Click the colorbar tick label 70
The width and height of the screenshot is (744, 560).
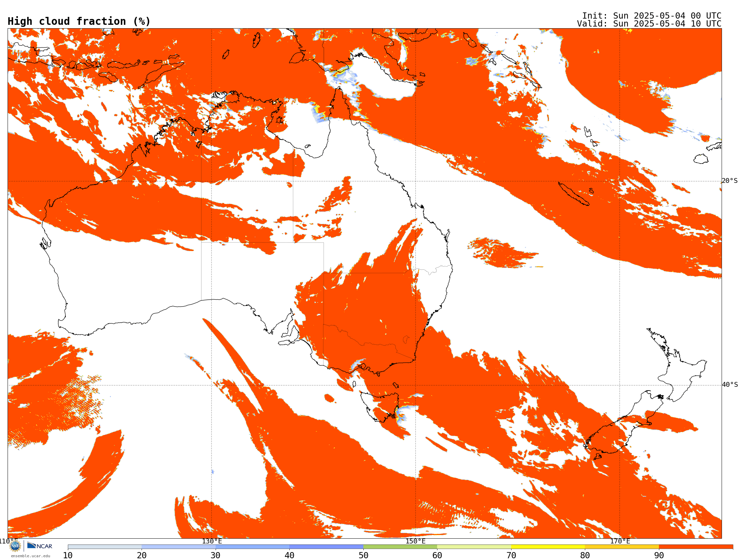(511, 556)
